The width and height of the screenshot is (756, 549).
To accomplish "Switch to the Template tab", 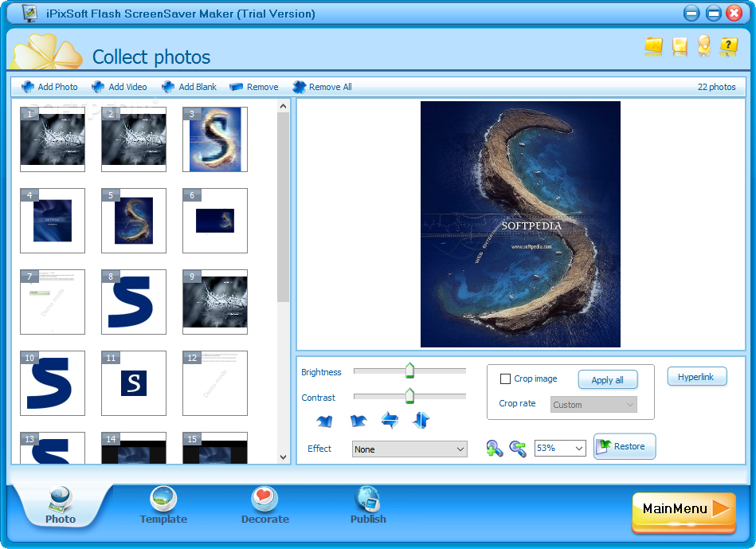I will coord(163,506).
